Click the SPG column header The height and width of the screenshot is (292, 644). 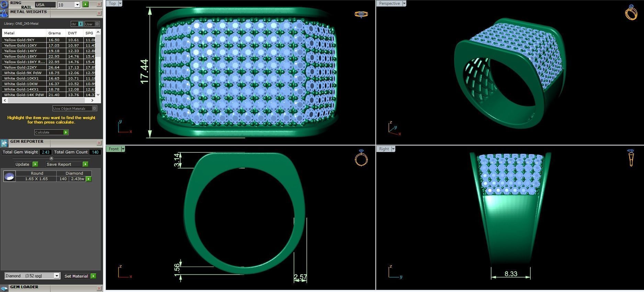(x=90, y=33)
